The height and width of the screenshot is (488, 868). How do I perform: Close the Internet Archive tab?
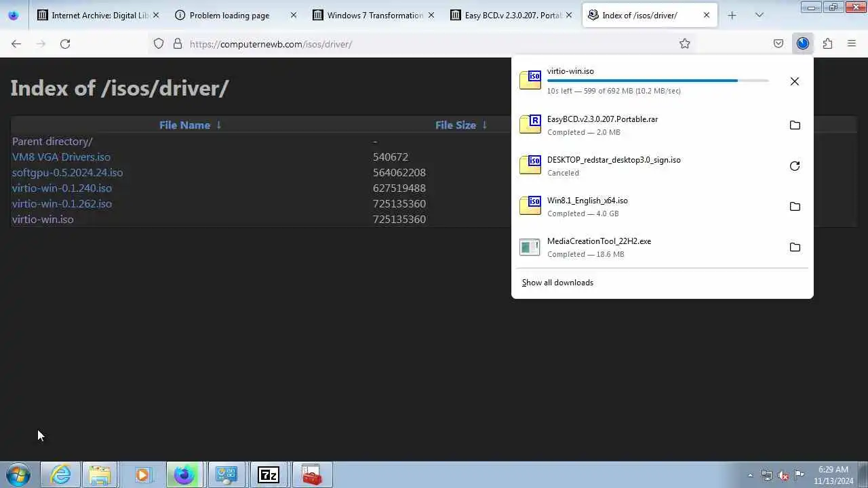tap(157, 15)
